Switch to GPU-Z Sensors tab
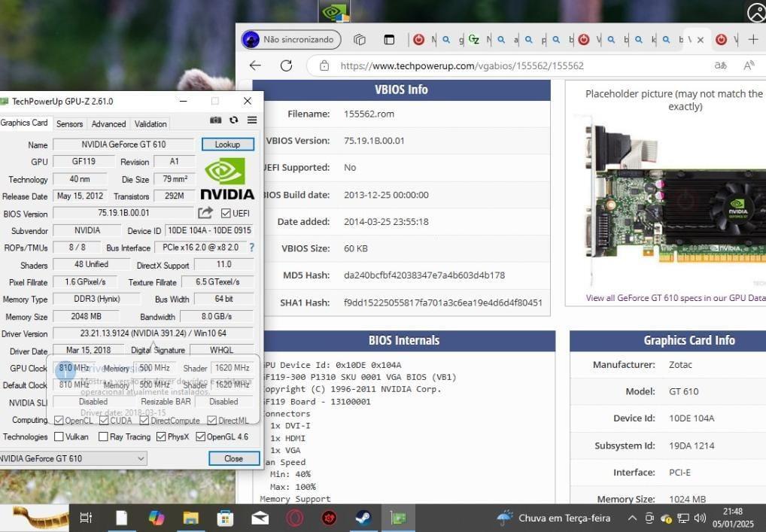The width and height of the screenshot is (766, 532). [x=69, y=124]
